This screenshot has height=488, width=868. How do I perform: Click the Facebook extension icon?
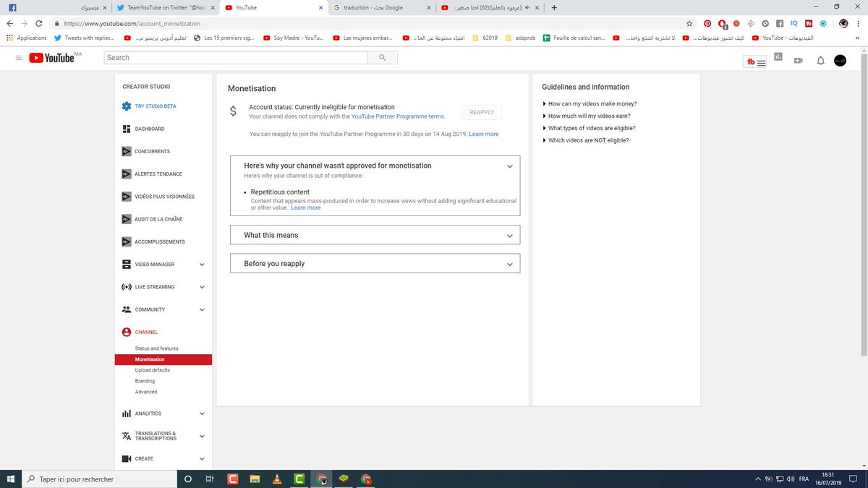pyautogui.click(x=780, y=23)
